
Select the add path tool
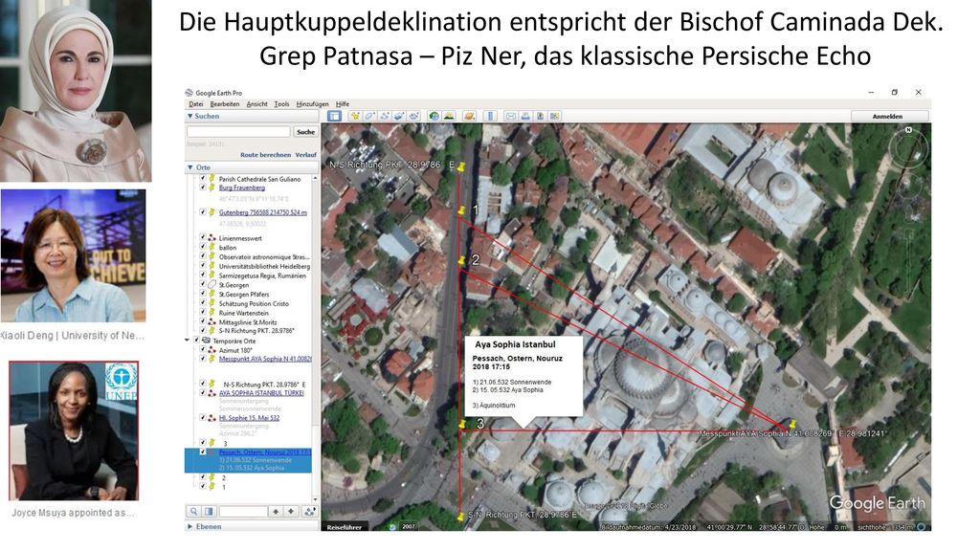coord(385,116)
